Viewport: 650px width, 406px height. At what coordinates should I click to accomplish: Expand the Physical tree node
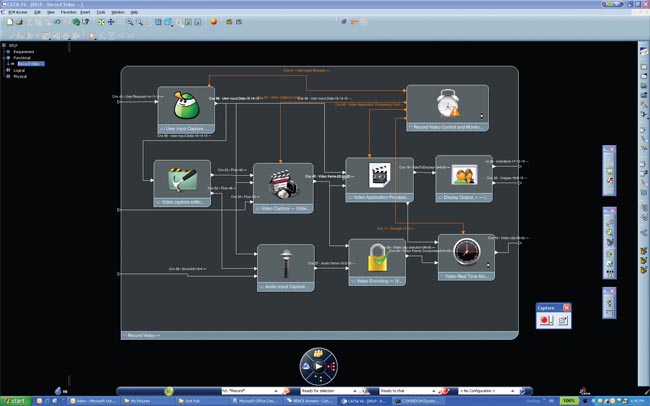point(8,77)
